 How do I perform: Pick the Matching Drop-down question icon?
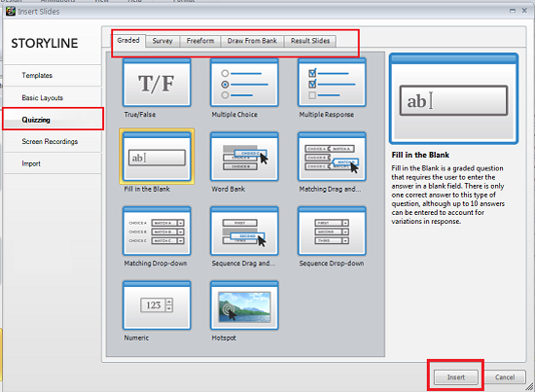[x=157, y=231]
